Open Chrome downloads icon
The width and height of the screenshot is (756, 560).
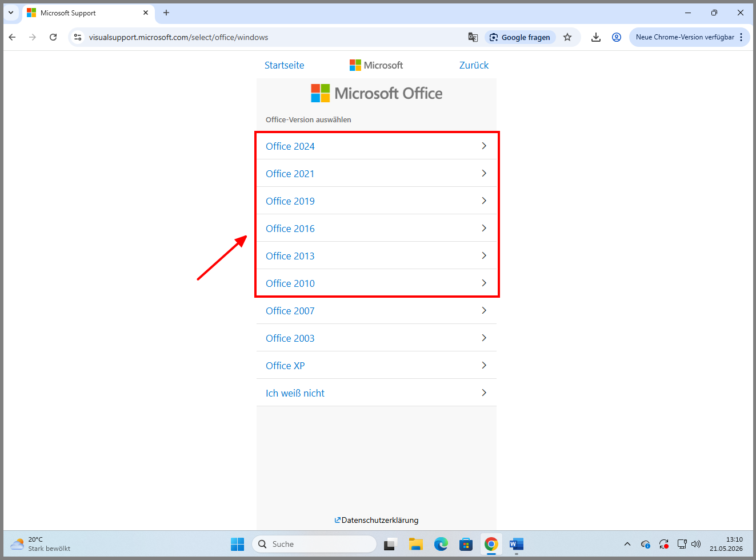(x=596, y=37)
